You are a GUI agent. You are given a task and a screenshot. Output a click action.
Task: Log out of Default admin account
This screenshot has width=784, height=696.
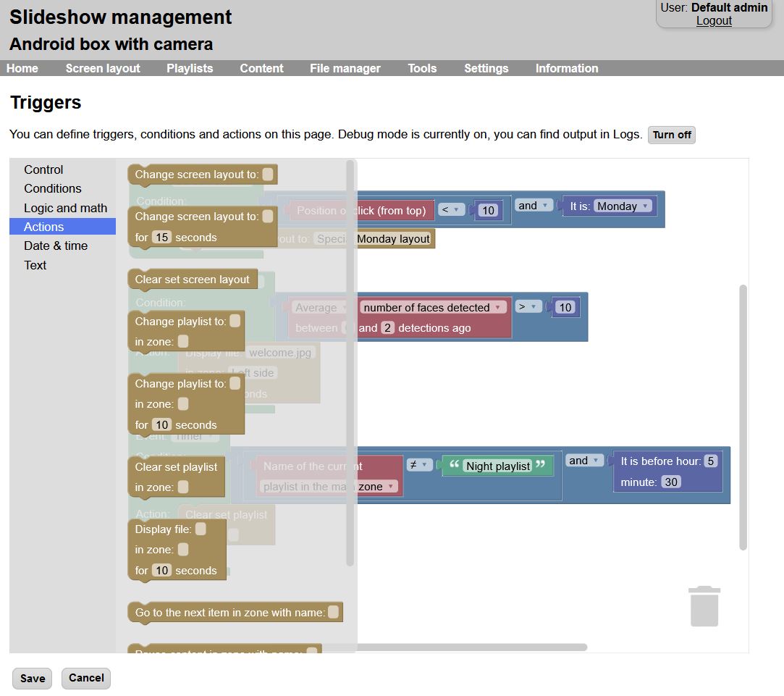(714, 21)
